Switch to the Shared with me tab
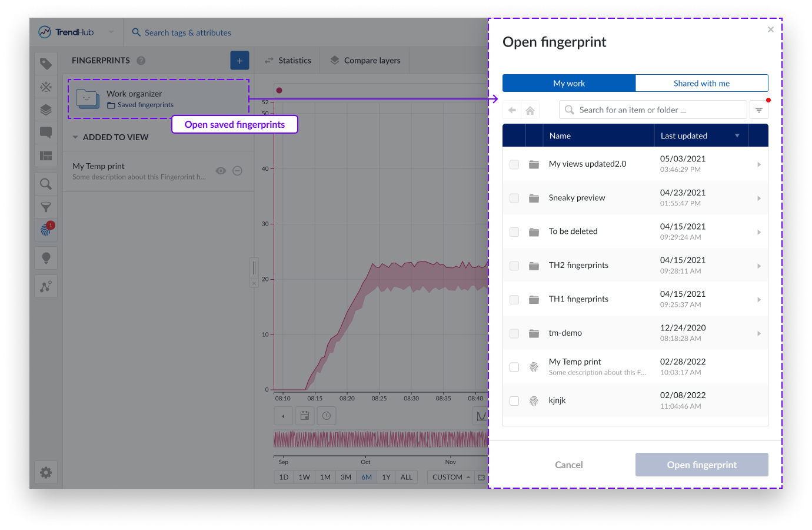Screen dimensions: 812x530 [x=701, y=83]
